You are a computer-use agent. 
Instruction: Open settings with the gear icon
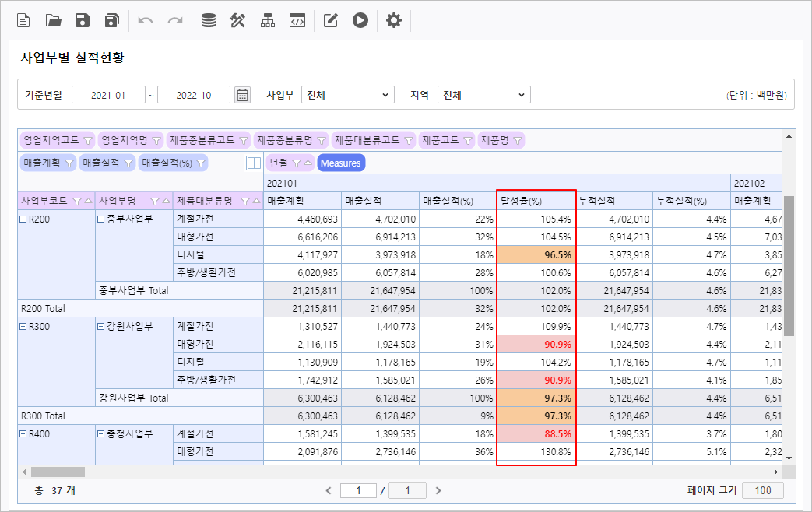[x=394, y=21]
